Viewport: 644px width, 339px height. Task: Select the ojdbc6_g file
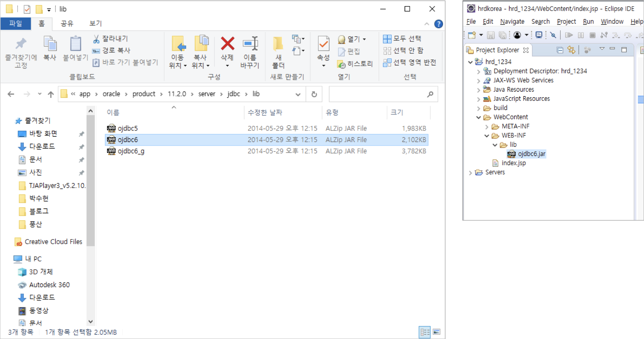[x=267, y=151]
